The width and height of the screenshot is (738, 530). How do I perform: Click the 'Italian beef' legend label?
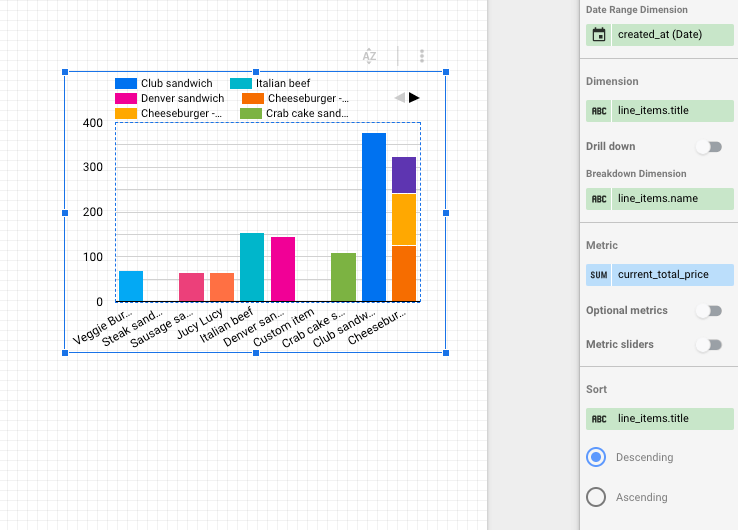283,84
